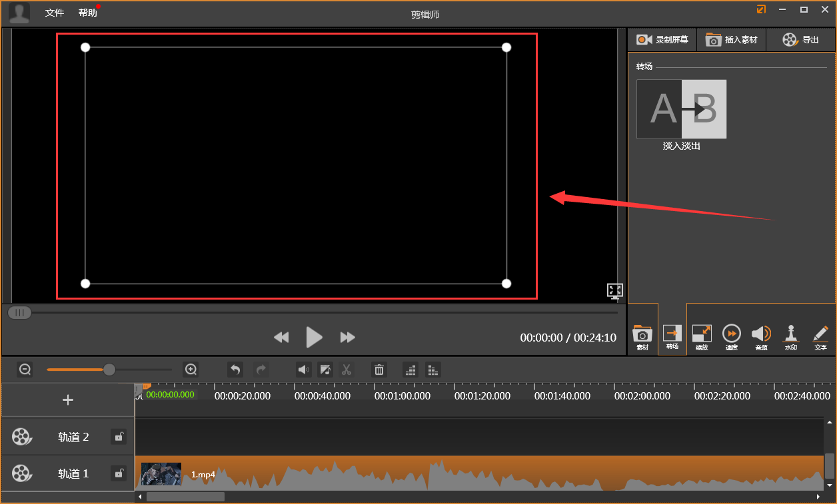The height and width of the screenshot is (504, 837).
Task: Click the plus add track button
Action: click(x=68, y=400)
